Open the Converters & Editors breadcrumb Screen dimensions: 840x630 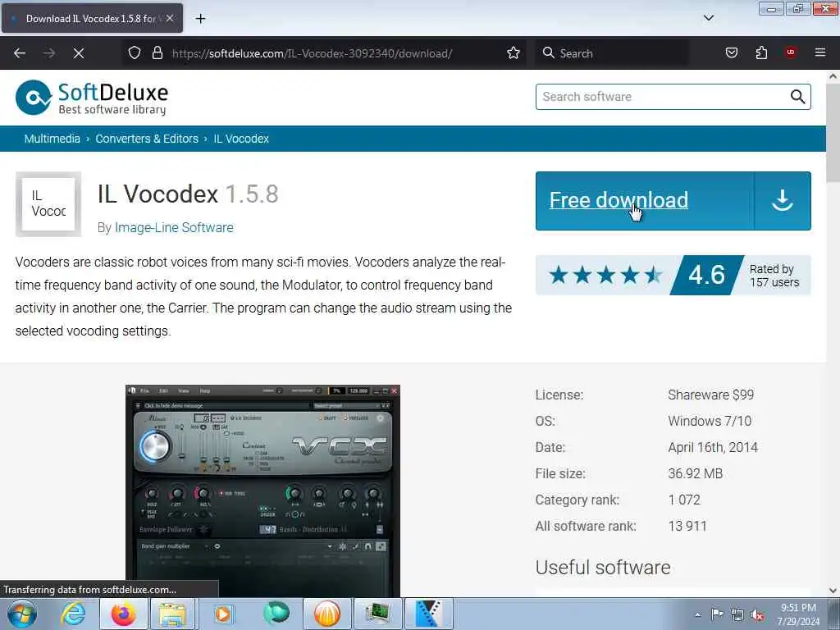point(147,139)
